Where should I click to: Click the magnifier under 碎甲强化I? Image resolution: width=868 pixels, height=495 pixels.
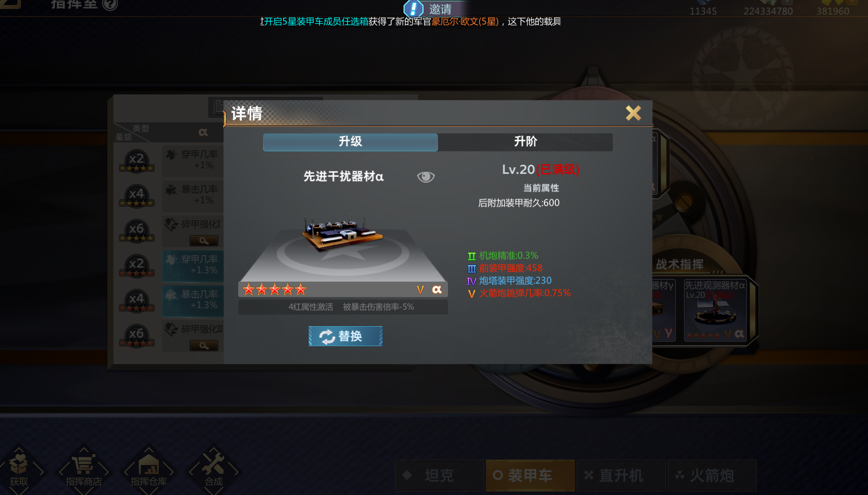coord(204,241)
